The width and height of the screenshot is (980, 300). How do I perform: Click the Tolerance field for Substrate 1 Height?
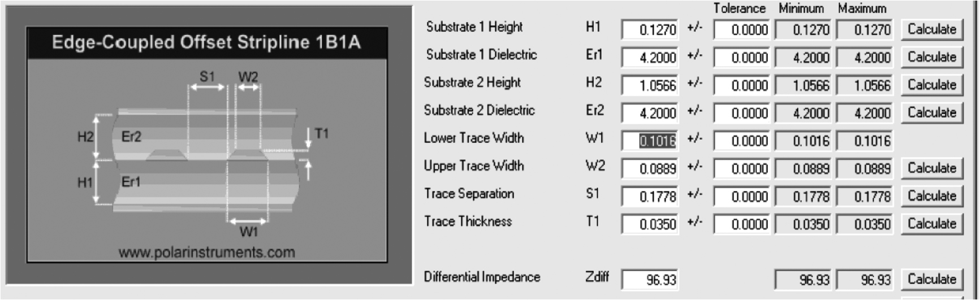pyautogui.click(x=741, y=30)
